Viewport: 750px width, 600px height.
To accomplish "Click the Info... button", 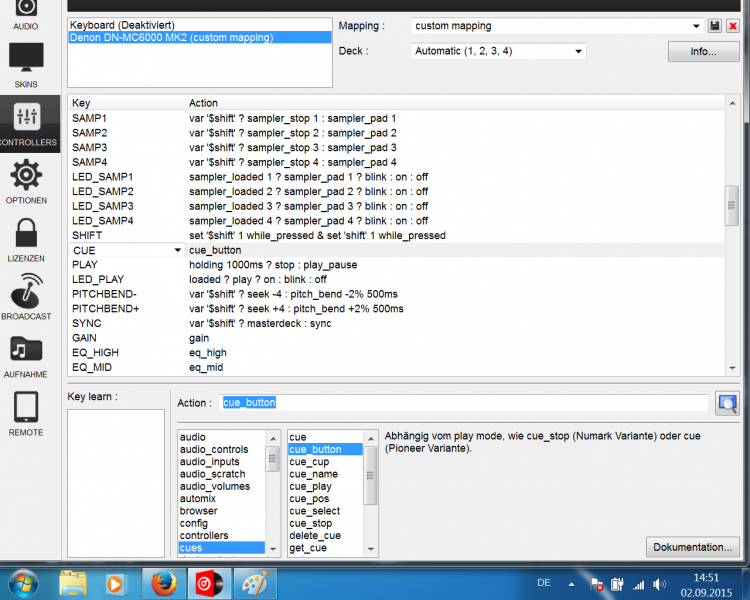I will coord(703,51).
